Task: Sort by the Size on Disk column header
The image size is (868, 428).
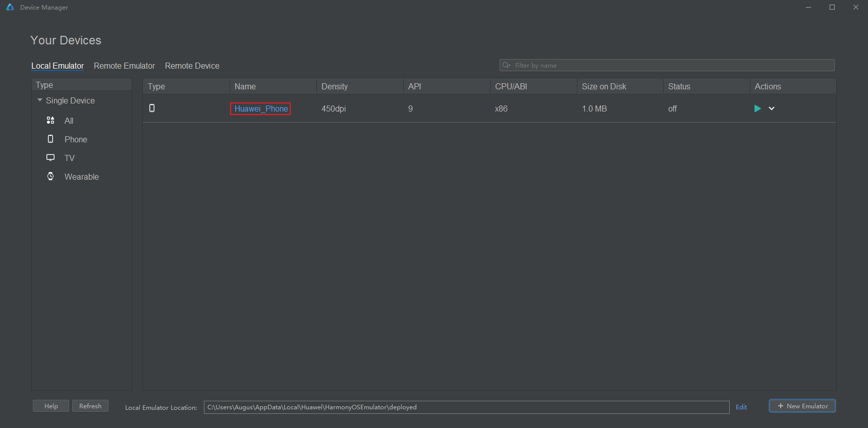Action: 620,86
